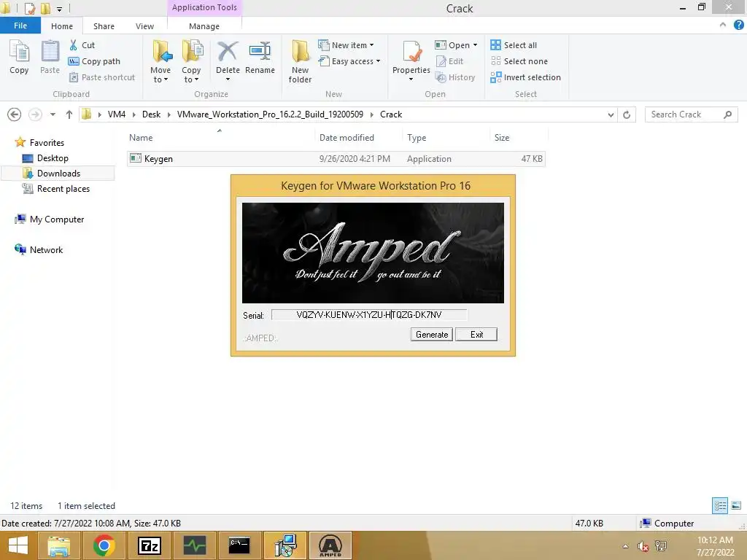Refresh the Crack folder view
Image resolution: width=747 pixels, height=560 pixels.
click(627, 114)
